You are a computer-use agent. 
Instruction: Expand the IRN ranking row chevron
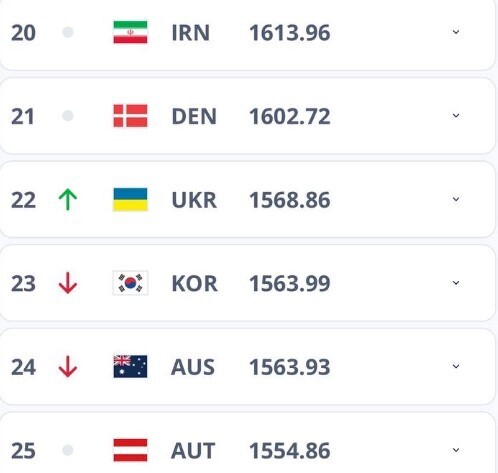point(456,32)
